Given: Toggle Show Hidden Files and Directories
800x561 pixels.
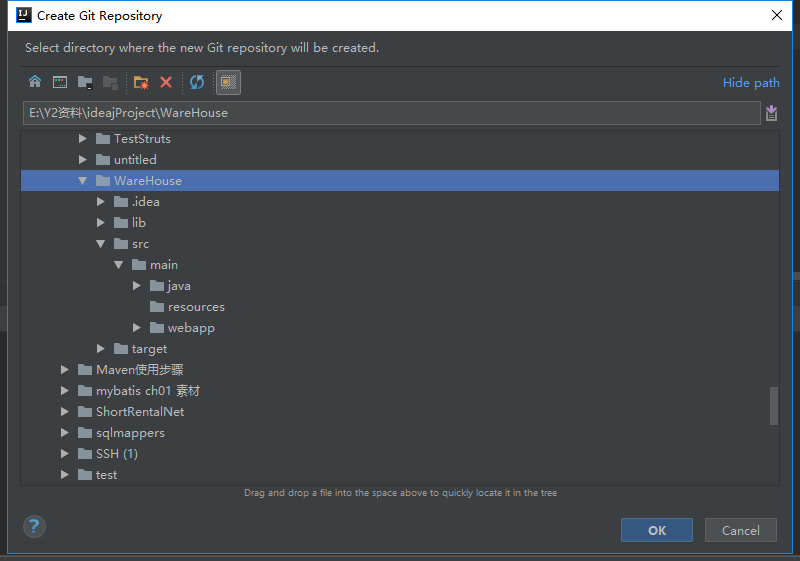Looking at the screenshot, I should coord(228,82).
